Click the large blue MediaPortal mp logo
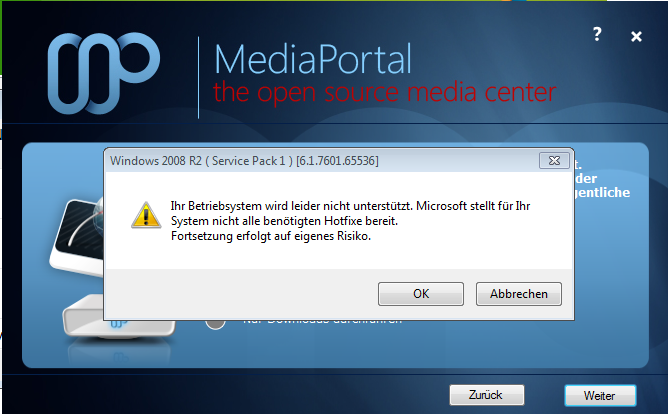Image resolution: width=668 pixels, height=414 pixels. point(104,73)
